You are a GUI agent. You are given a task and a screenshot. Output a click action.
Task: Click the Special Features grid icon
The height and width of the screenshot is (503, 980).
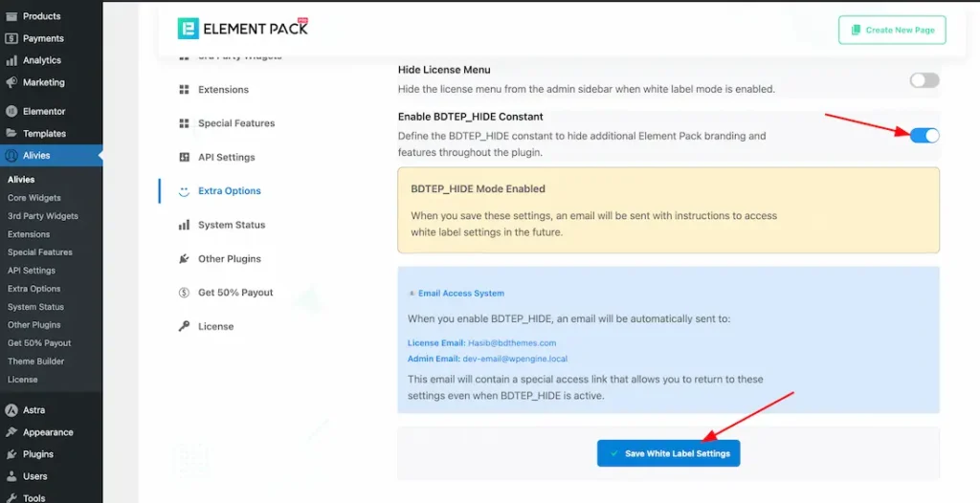point(184,123)
